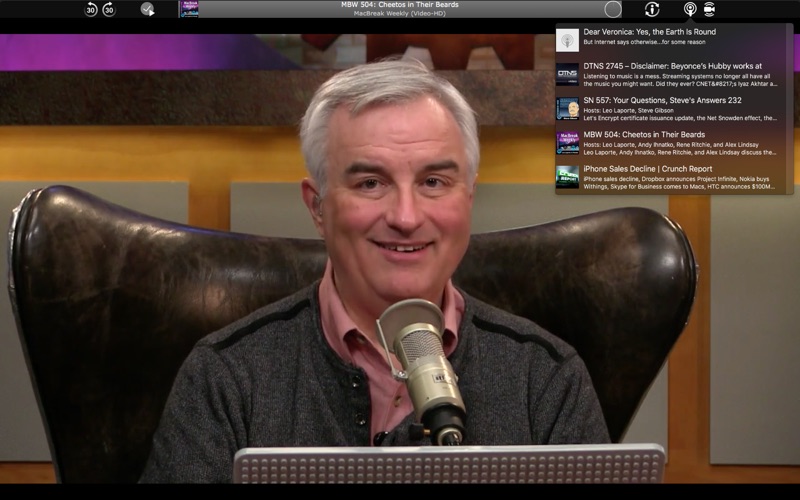Click the Security Now episode artwork
800x500 pixels.
point(568,108)
